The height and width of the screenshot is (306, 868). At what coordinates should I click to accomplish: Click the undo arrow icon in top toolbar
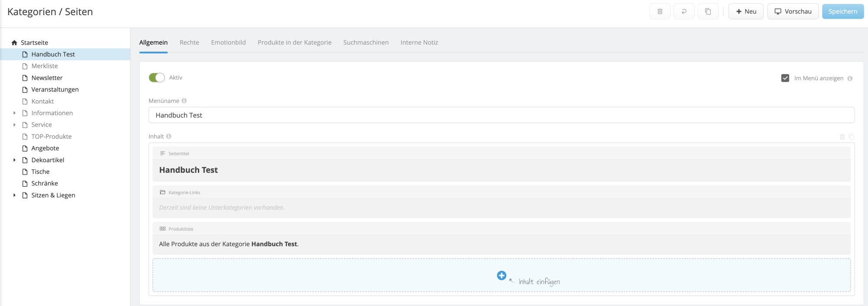coord(684,12)
